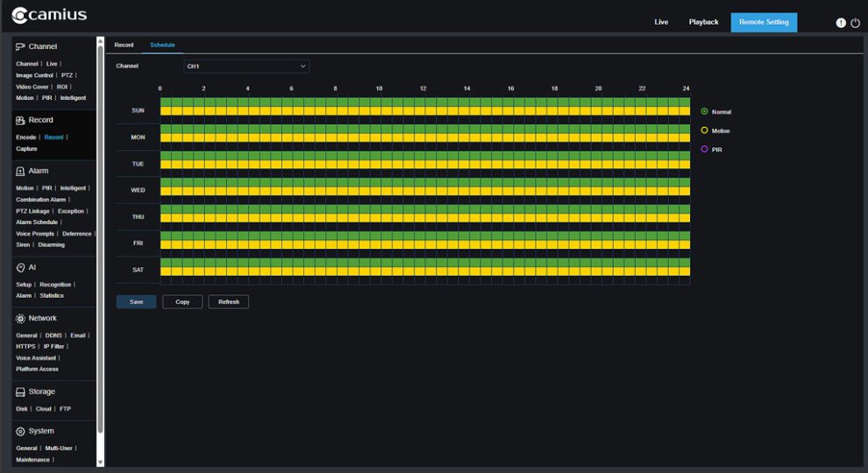The height and width of the screenshot is (473, 868).
Task: Click the AI section icon
Action: tap(20, 268)
